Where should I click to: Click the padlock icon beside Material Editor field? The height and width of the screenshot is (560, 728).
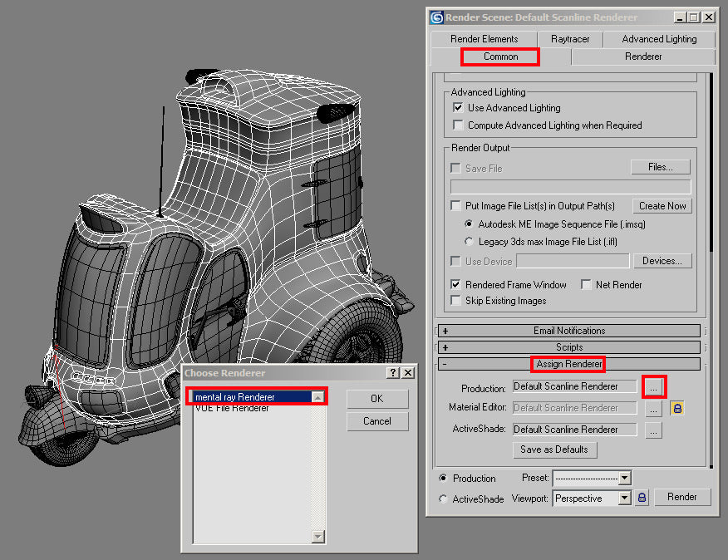(678, 408)
